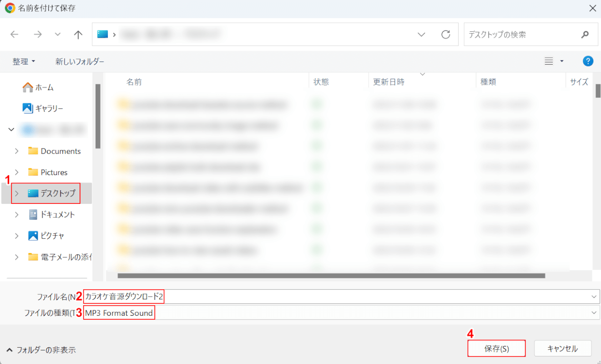Click the horizontal scrollbar of file list
The width and height of the screenshot is (601, 364).
point(331,275)
